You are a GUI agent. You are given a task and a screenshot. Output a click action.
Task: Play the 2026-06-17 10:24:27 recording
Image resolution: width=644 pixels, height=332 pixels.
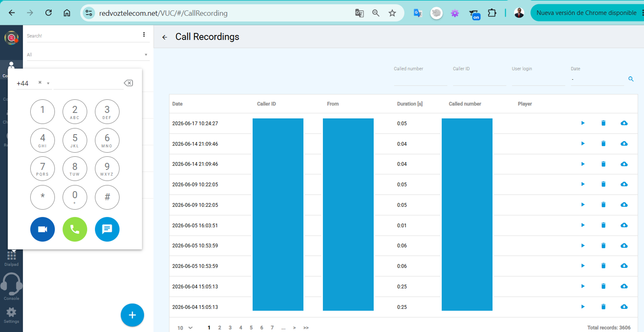point(583,123)
